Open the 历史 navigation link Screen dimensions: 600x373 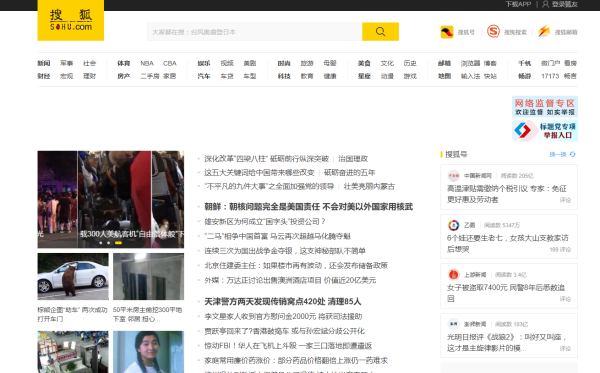[x=410, y=63]
